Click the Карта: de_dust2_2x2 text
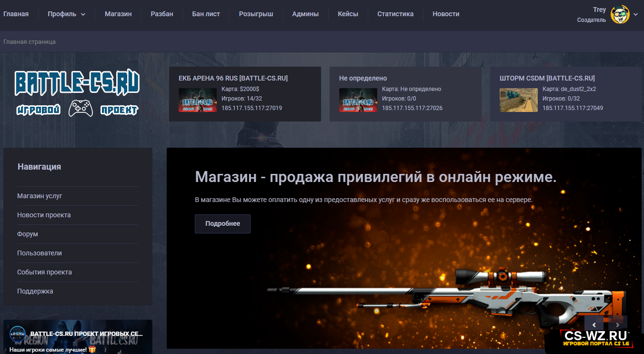The width and height of the screenshot is (644, 354). coord(569,89)
